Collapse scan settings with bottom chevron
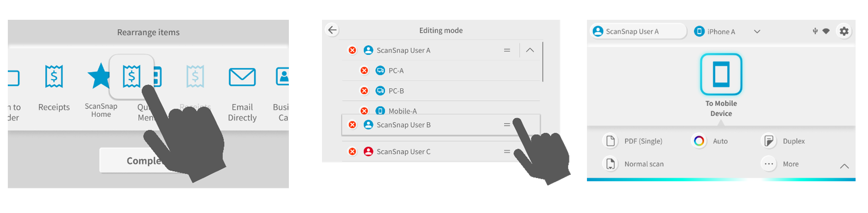The height and width of the screenshot is (213, 868). point(844,167)
